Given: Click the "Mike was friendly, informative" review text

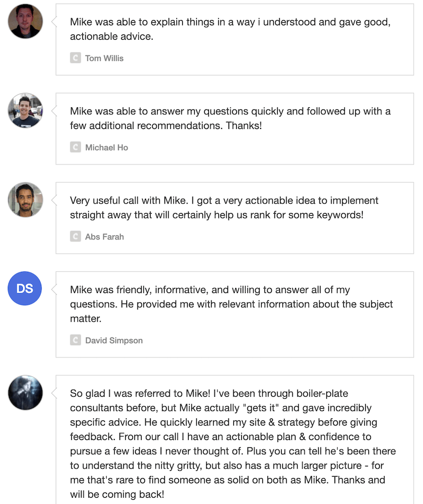Looking at the screenshot, I should click(x=232, y=304).
